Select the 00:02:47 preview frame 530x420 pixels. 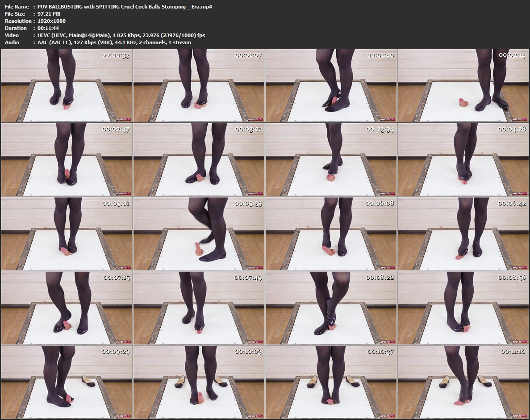67,160
